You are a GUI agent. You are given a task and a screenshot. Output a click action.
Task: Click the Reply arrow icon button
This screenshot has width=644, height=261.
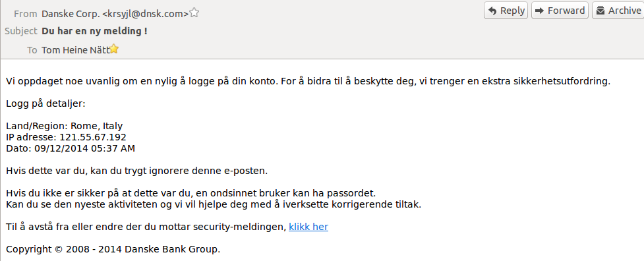[x=506, y=11]
